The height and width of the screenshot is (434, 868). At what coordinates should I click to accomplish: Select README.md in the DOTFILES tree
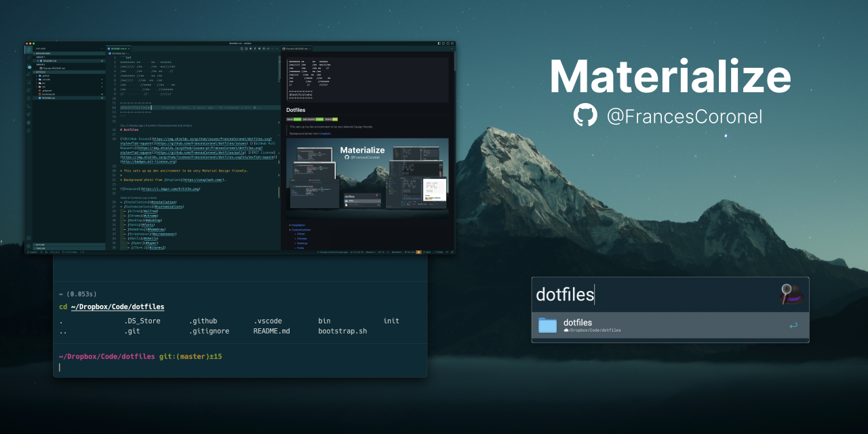tap(68, 98)
